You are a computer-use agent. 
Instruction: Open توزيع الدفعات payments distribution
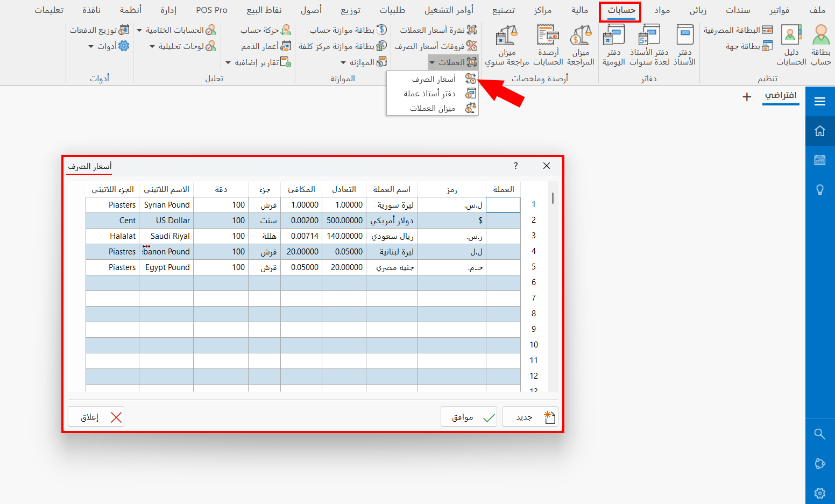tap(100, 30)
